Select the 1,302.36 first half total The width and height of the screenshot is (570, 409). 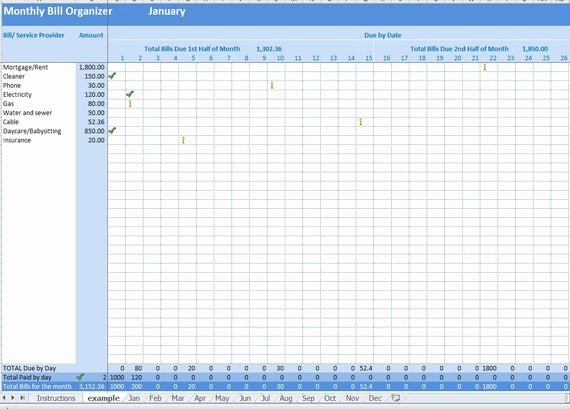(269, 49)
